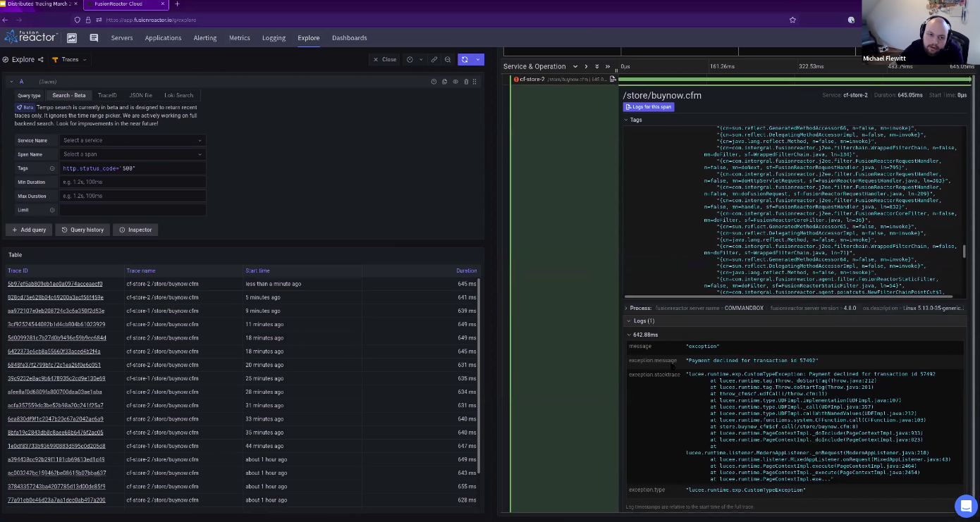Select the Loki Search query type
The image size is (980, 522).
178,95
